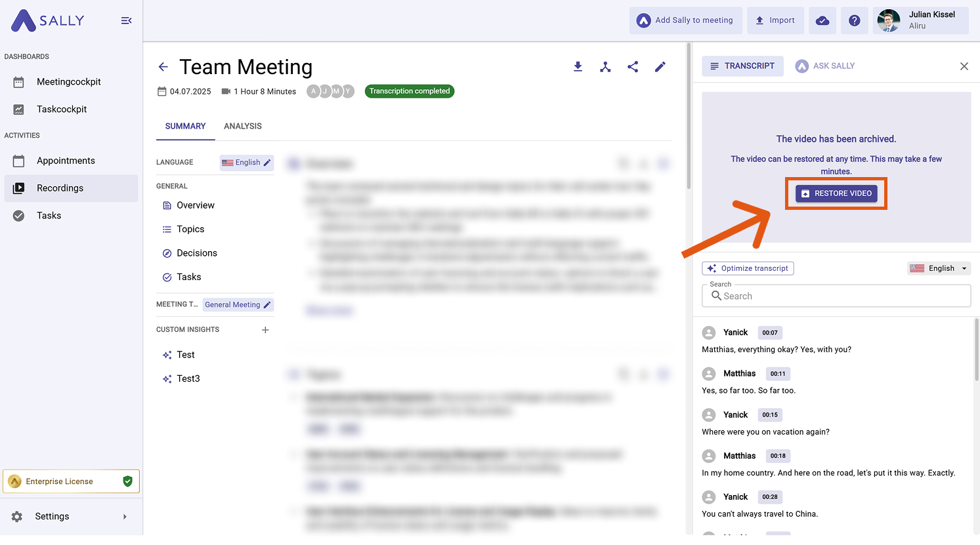This screenshot has height=545, width=980.
Task: Collapse the sidebar menu icon
Action: (x=127, y=21)
